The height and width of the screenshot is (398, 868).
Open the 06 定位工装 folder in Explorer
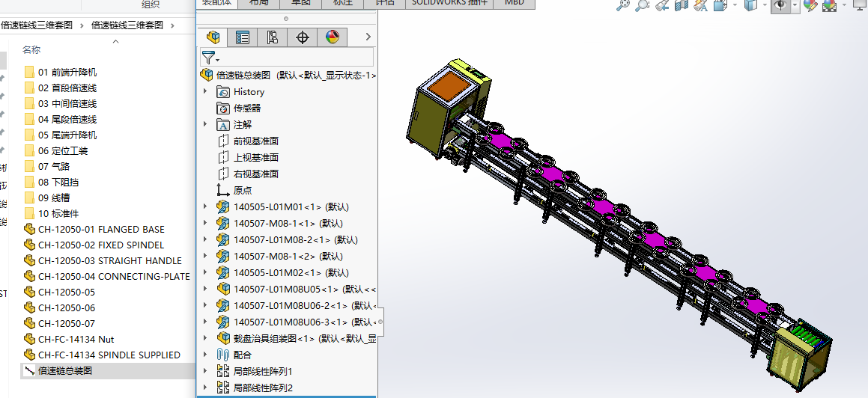[x=56, y=150]
